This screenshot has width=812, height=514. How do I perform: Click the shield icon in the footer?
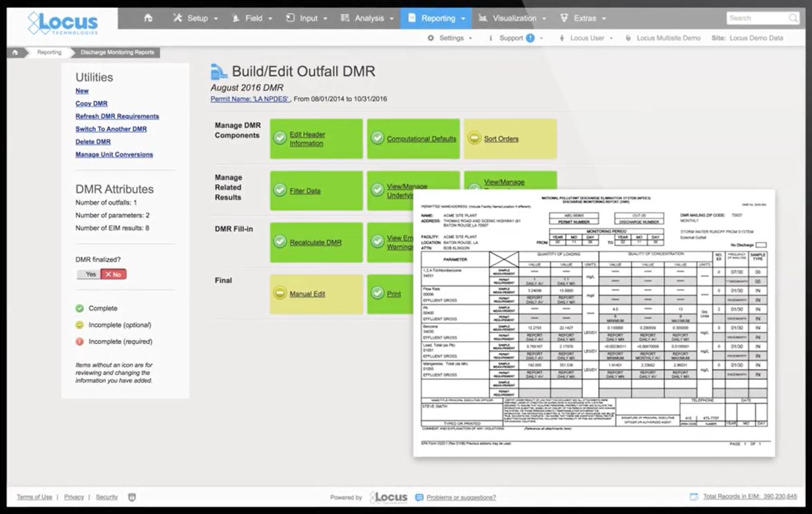pyautogui.click(x=132, y=497)
